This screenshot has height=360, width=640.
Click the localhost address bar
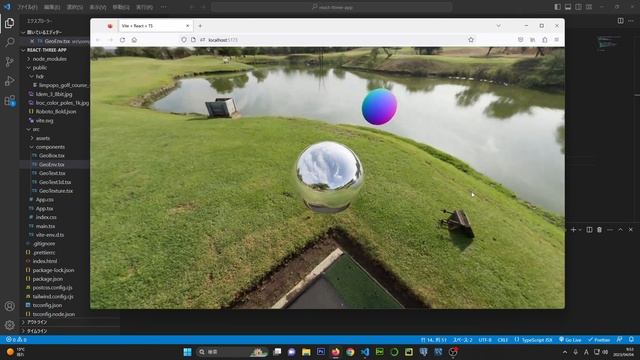[x=327, y=40]
